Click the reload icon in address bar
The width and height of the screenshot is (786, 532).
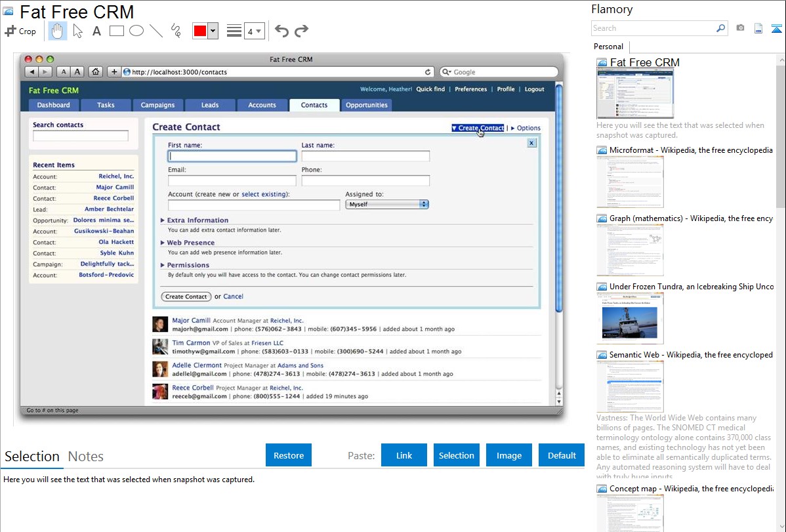pos(428,72)
